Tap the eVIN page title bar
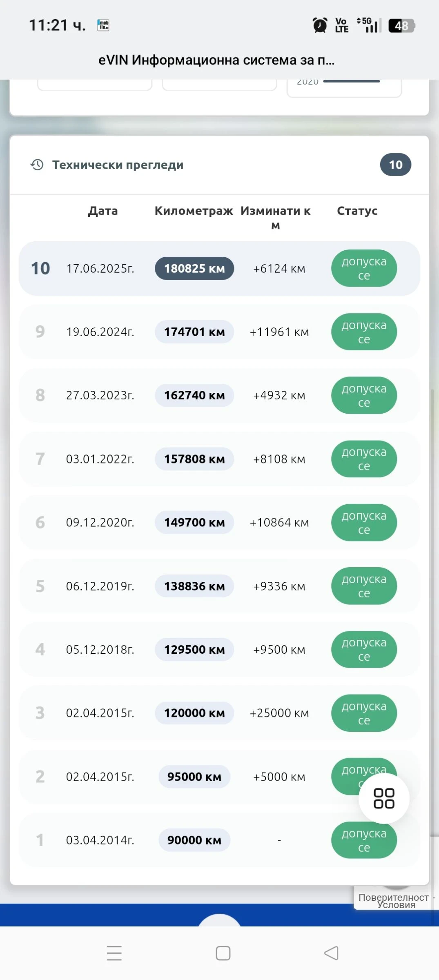439x980 pixels. (x=216, y=60)
